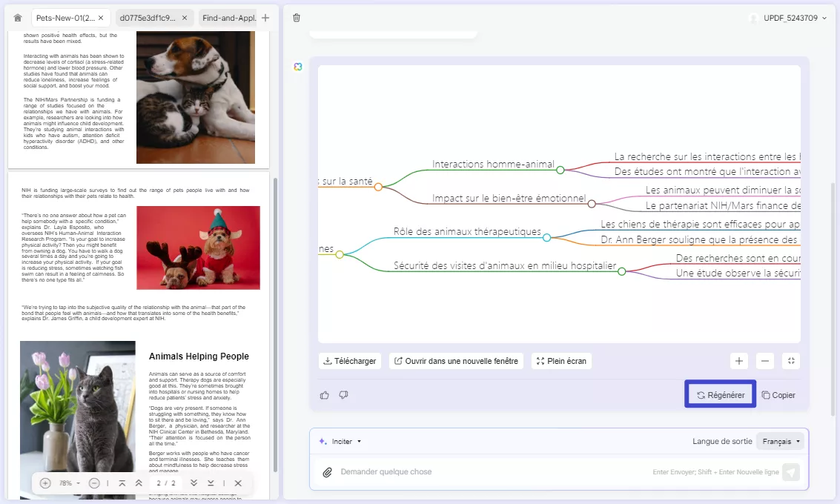The image size is (840, 504).
Task: Click Ouvrir dans une nouvelle fenêtre
Action: coord(457,361)
